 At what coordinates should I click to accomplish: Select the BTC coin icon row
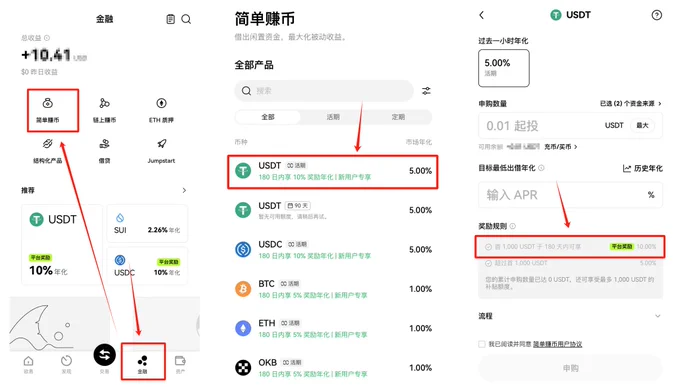(333, 289)
